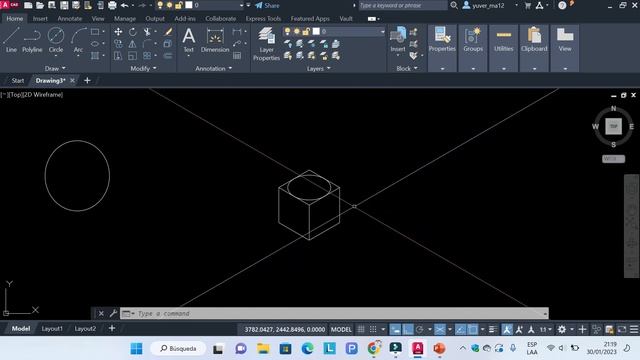
Task: Switch to the Start file tab
Action: pyautogui.click(x=18, y=80)
